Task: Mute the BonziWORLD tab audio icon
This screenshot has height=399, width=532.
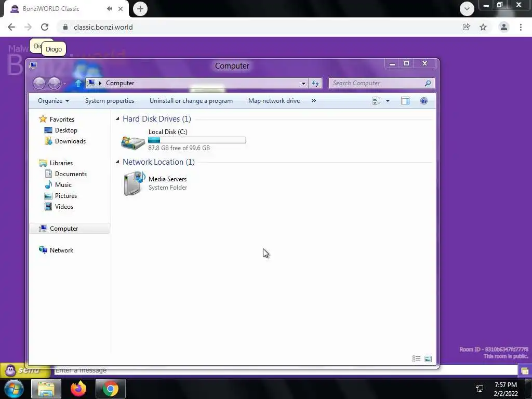Action: [x=109, y=9]
